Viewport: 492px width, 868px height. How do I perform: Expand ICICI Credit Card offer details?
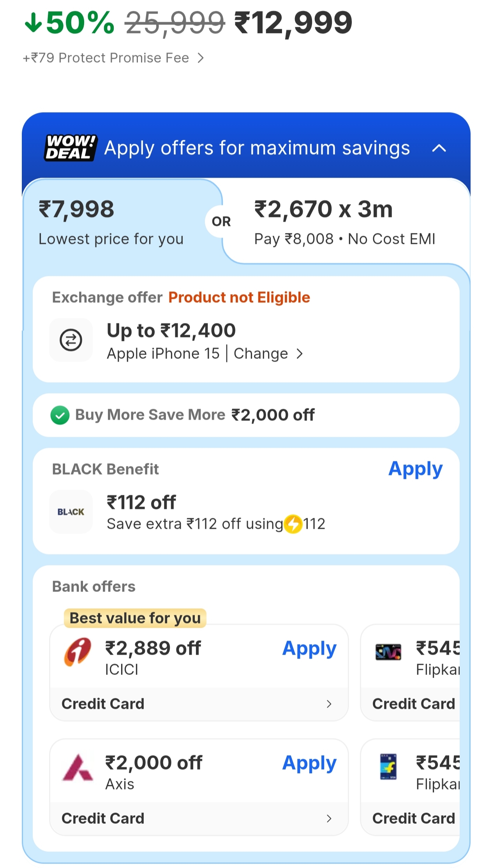point(329,704)
